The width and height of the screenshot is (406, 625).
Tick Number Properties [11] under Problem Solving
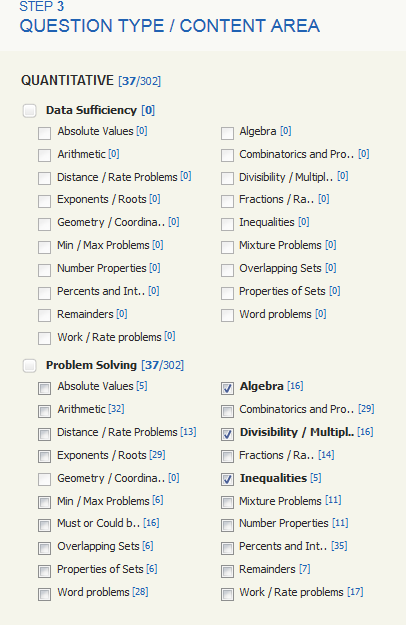pos(227,525)
